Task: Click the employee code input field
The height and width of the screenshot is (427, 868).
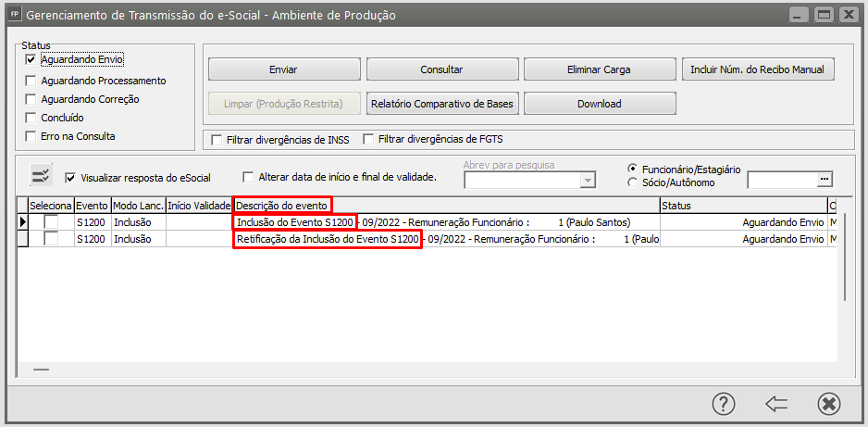Action: 781,179
